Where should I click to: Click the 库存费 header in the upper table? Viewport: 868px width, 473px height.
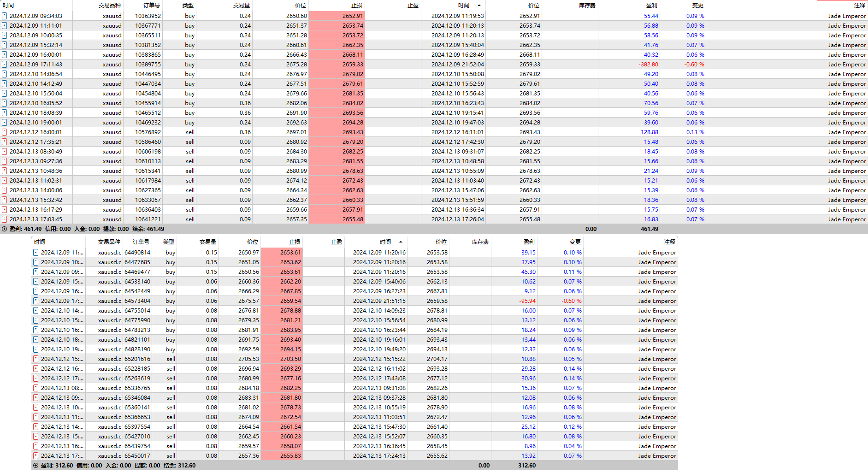coord(587,6)
